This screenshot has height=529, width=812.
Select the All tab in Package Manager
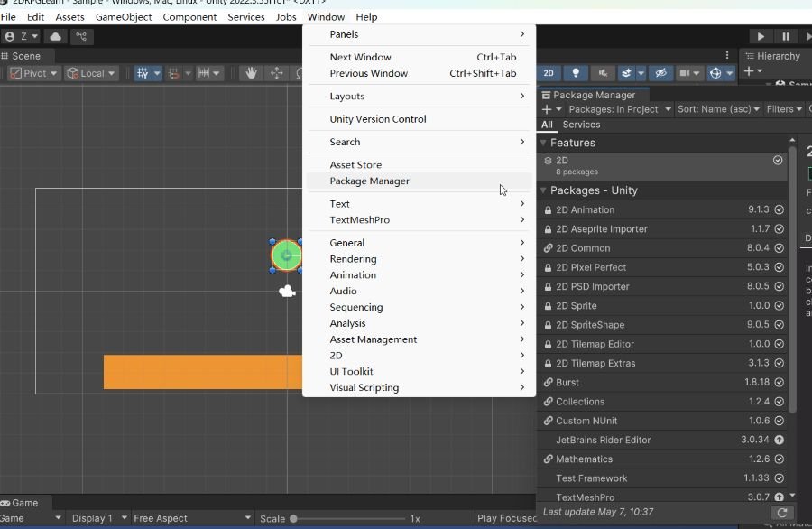547,125
